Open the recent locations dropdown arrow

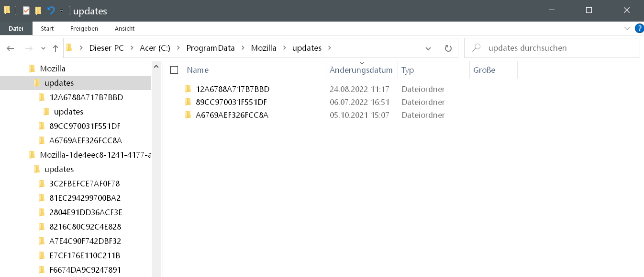pyautogui.click(x=43, y=48)
